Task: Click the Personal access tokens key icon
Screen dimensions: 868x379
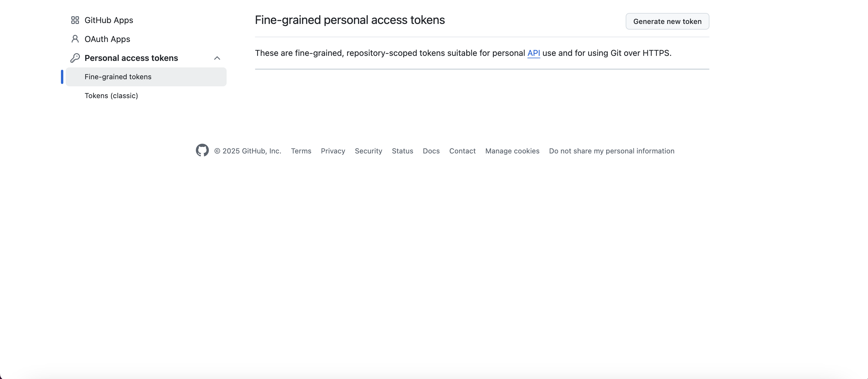Action: [x=75, y=58]
